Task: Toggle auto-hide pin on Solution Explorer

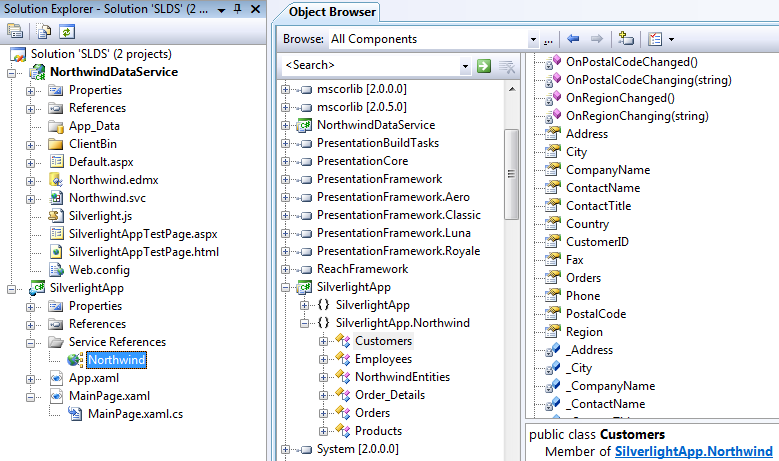Action: 237,9
